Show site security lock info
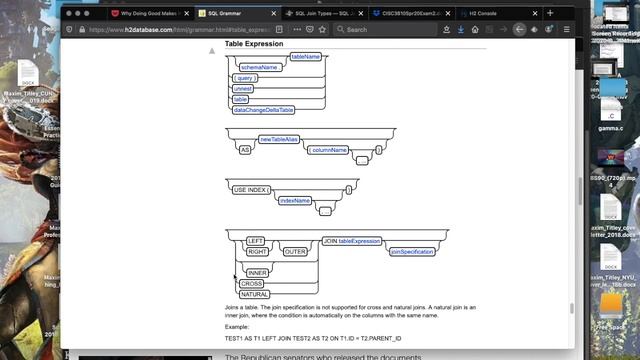Image resolution: width=640 pixels, height=360 pixels. (x=82, y=29)
